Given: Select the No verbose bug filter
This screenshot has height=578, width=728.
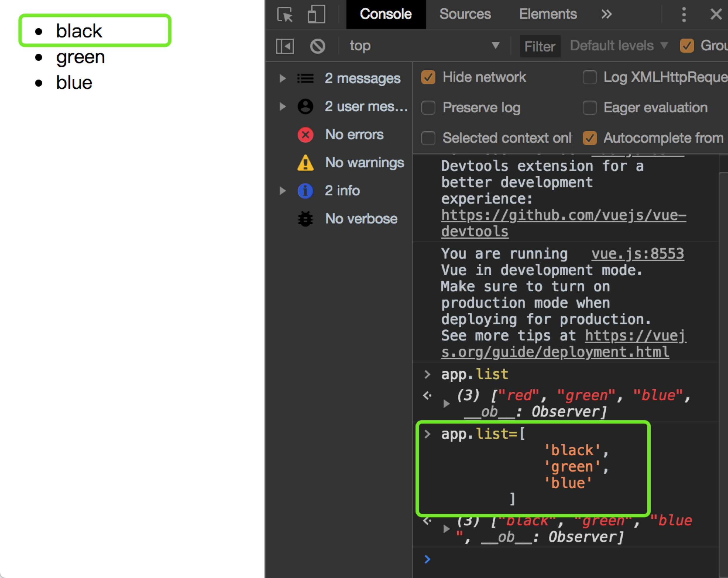Looking at the screenshot, I should (360, 219).
